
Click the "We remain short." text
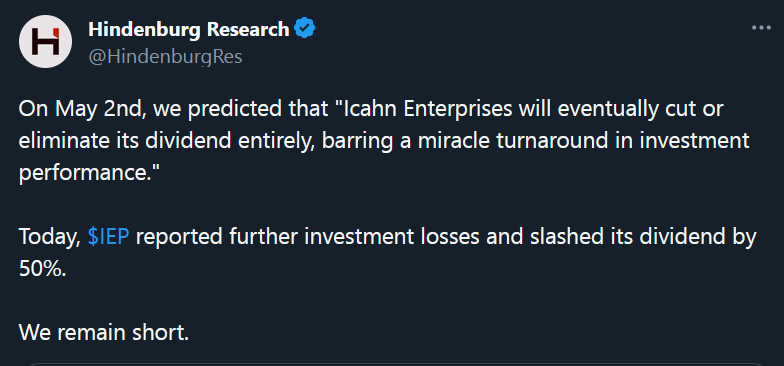point(104,332)
